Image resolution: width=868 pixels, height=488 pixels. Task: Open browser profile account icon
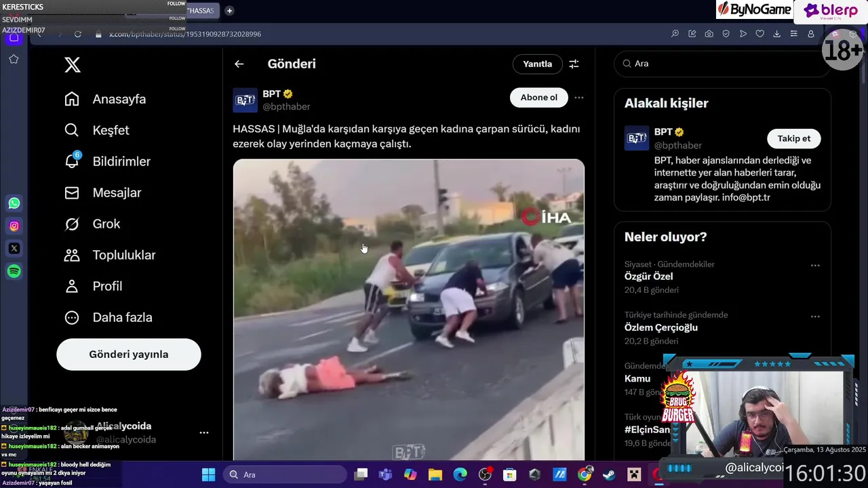click(810, 34)
